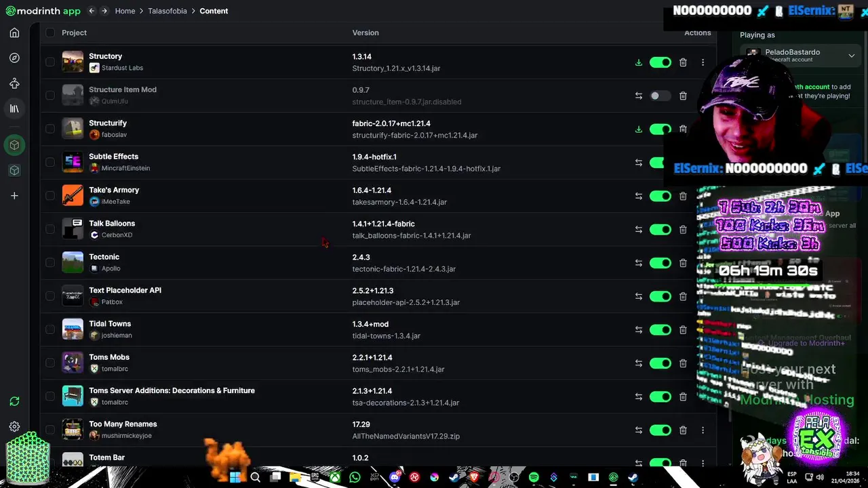Open the Home icon in left sidebar
The image size is (868, 488).
tap(14, 33)
